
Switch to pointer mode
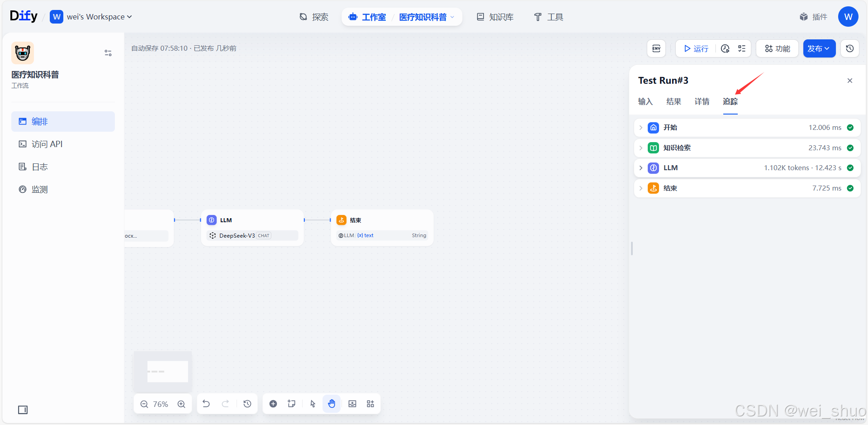[x=313, y=404]
